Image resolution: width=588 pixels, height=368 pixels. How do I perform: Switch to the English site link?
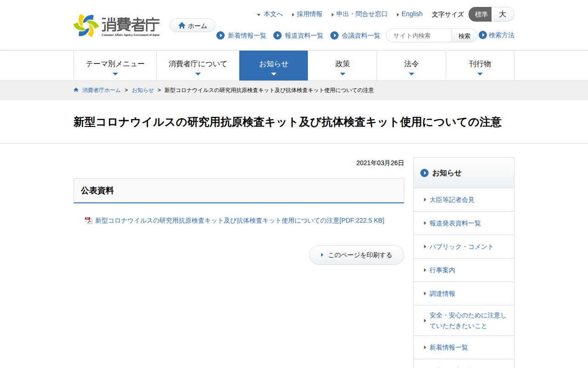click(x=412, y=14)
